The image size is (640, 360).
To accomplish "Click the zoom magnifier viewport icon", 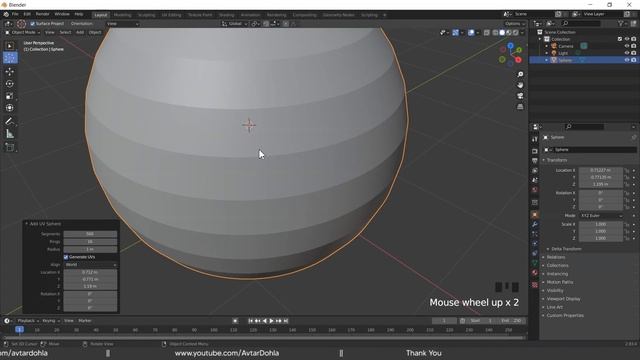I will (520, 74).
